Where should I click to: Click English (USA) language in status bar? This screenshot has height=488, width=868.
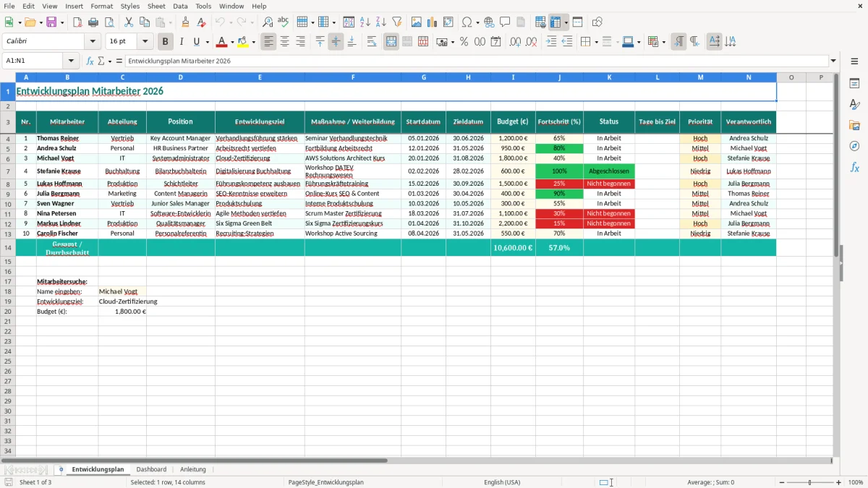pyautogui.click(x=502, y=482)
